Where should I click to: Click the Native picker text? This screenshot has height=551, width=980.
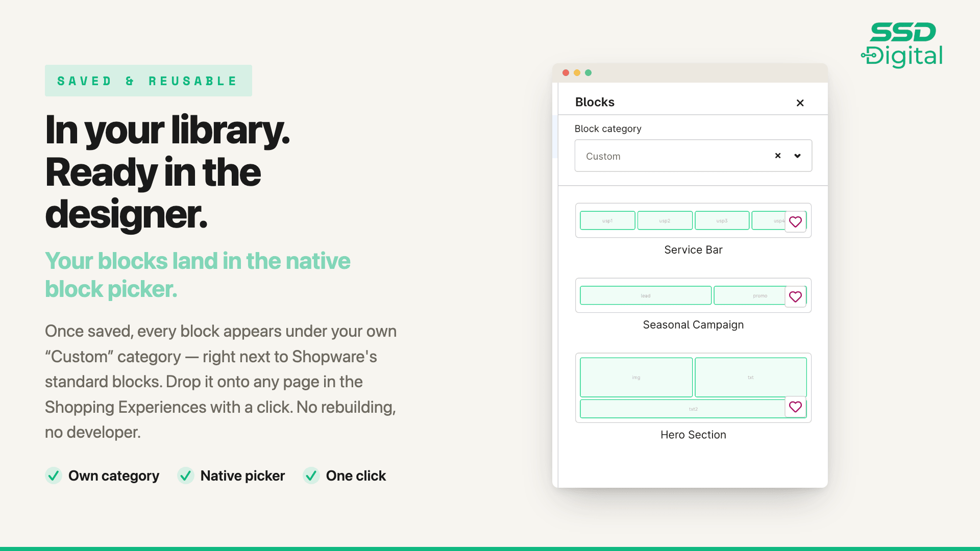(242, 476)
